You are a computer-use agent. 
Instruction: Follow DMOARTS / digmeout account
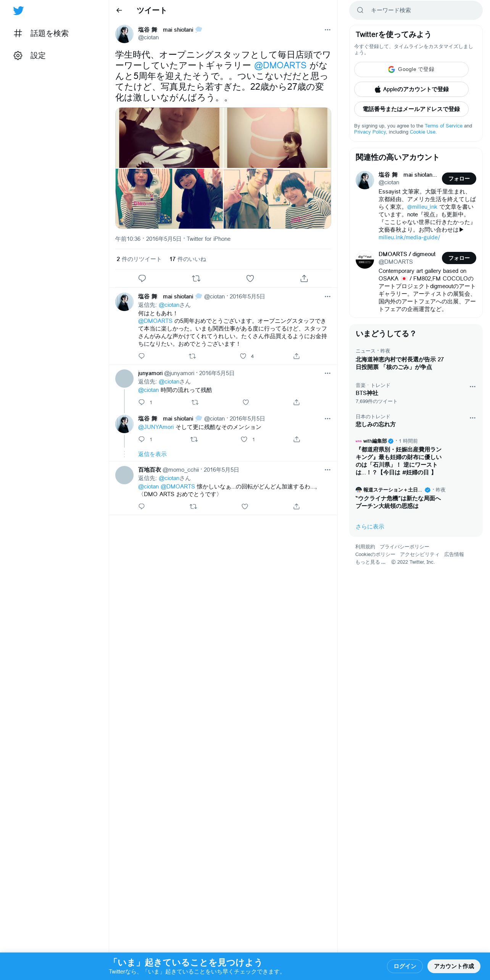(459, 258)
